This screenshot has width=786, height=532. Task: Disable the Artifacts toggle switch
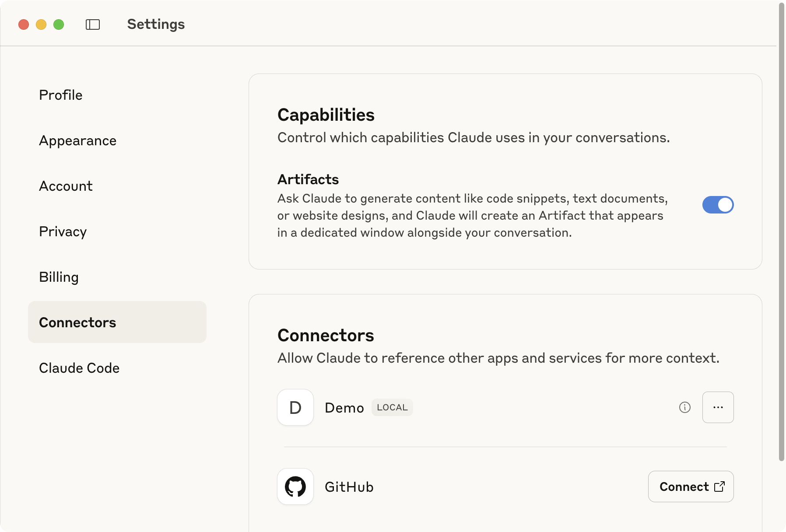point(718,205)
